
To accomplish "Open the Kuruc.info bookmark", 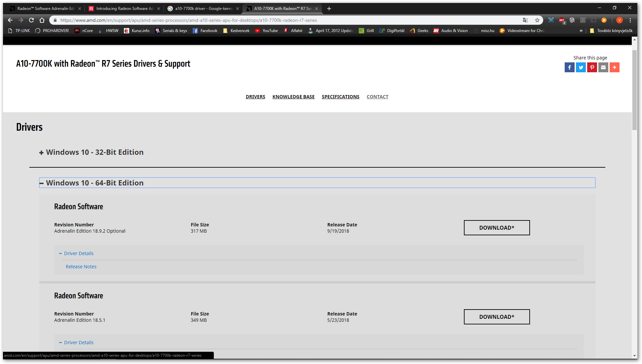I will (137, 31).
